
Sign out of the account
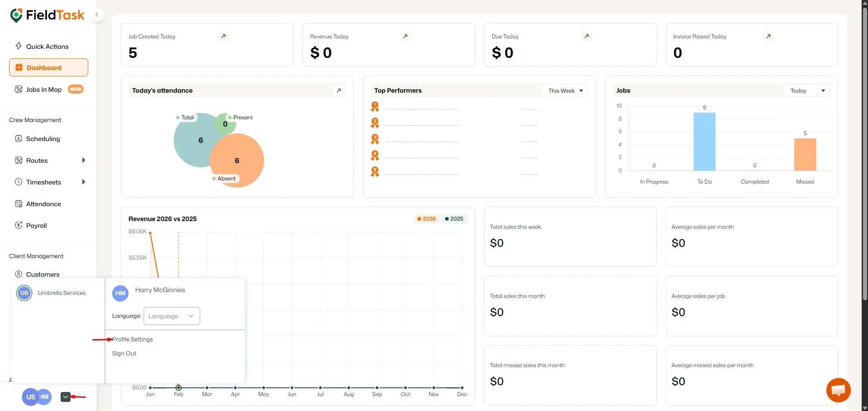tap(123, 353)
